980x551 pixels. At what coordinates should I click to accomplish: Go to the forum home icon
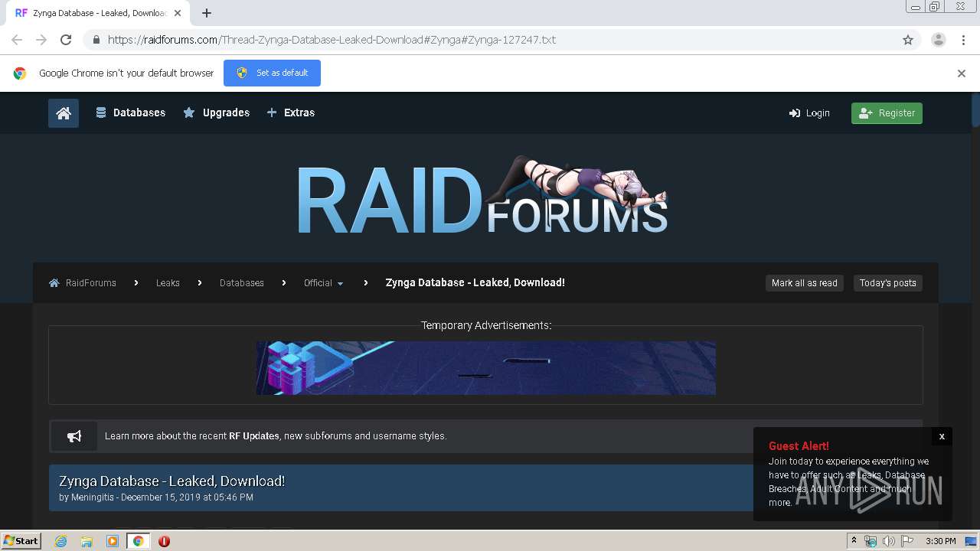click(x=64, y=112)
